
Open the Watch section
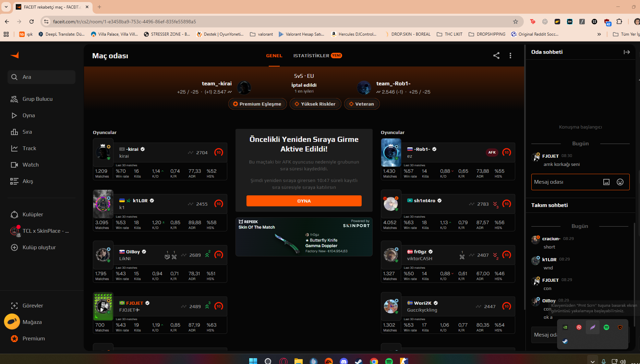(31, 165)
